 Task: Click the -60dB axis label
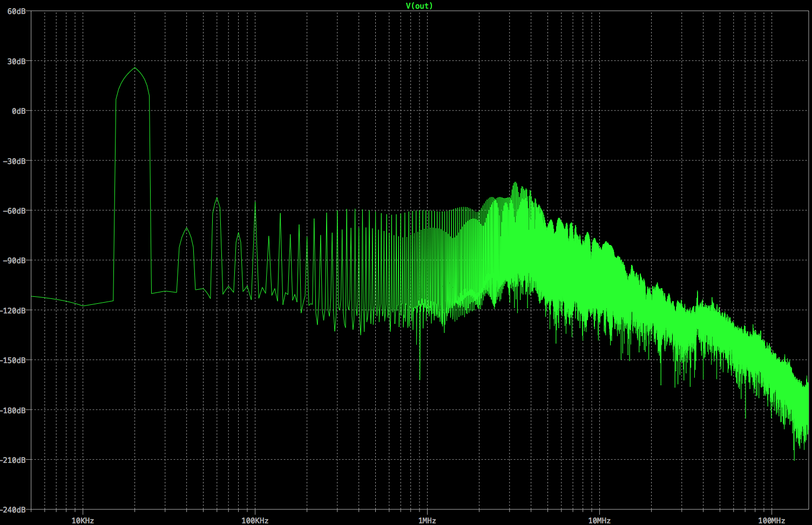point(14,211)
